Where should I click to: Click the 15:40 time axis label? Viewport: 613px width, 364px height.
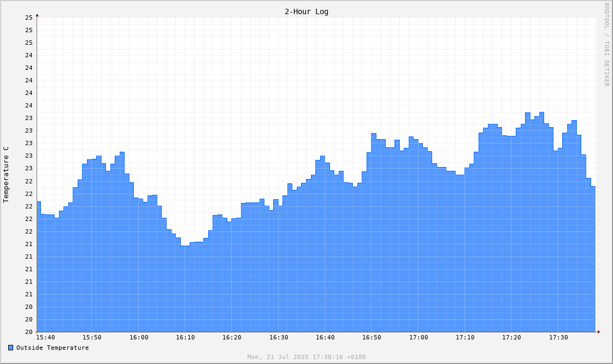tap(45, 337)
